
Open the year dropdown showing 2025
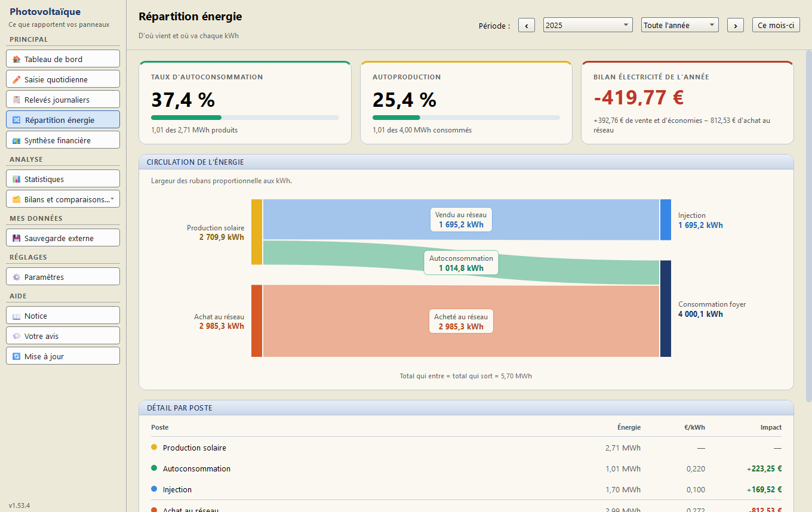(588, 25)
